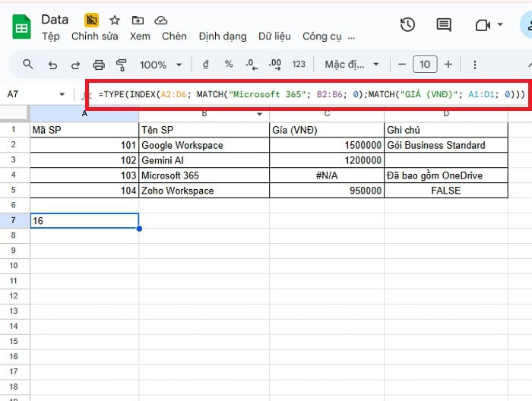Click the formula bar input
532x401 pixels.
click(x=304, y=94)
